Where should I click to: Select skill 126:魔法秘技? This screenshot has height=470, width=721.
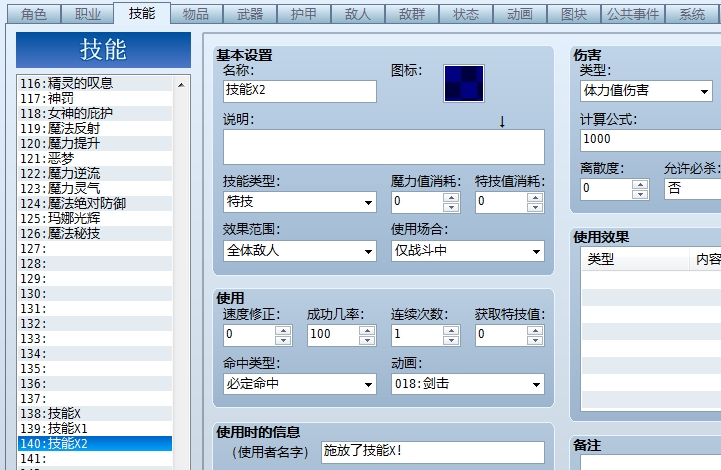pyautogui.click(x=95, y=234)
